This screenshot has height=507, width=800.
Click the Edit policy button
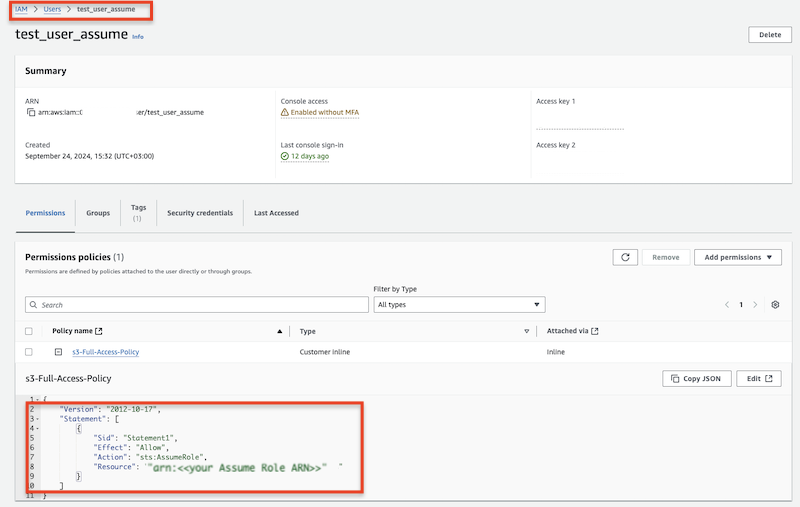pyautogui.click(x=759, y=378)
